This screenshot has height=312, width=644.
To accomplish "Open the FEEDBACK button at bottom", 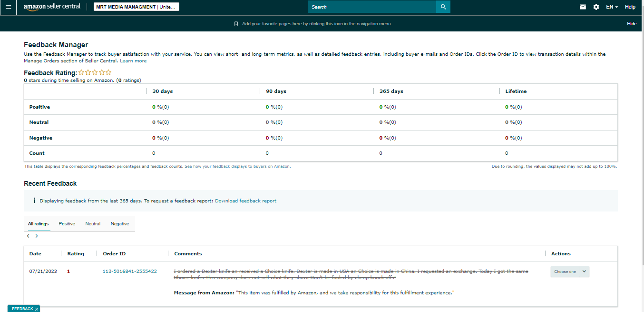I will point(22,309).
